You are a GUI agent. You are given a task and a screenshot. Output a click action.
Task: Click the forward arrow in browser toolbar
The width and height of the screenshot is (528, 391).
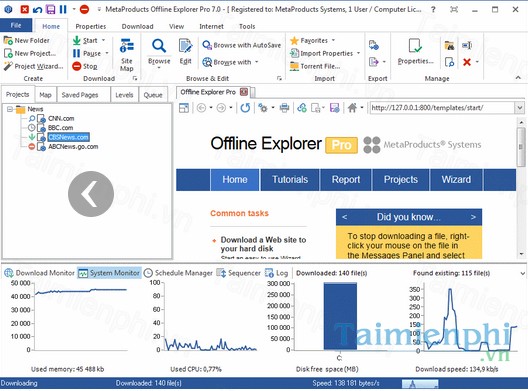coord(221,108)
